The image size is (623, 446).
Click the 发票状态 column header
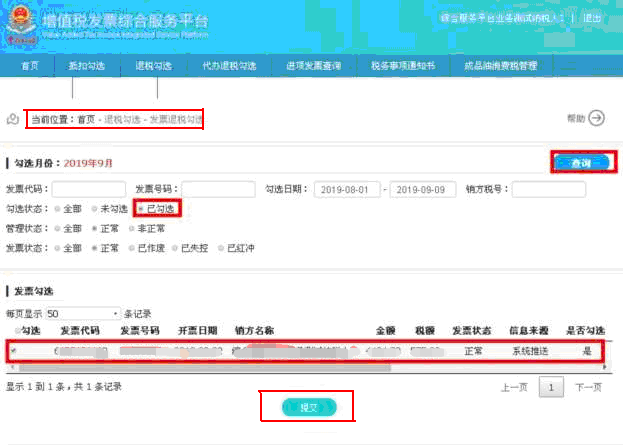pyautogui.click(x=472, y=330)
